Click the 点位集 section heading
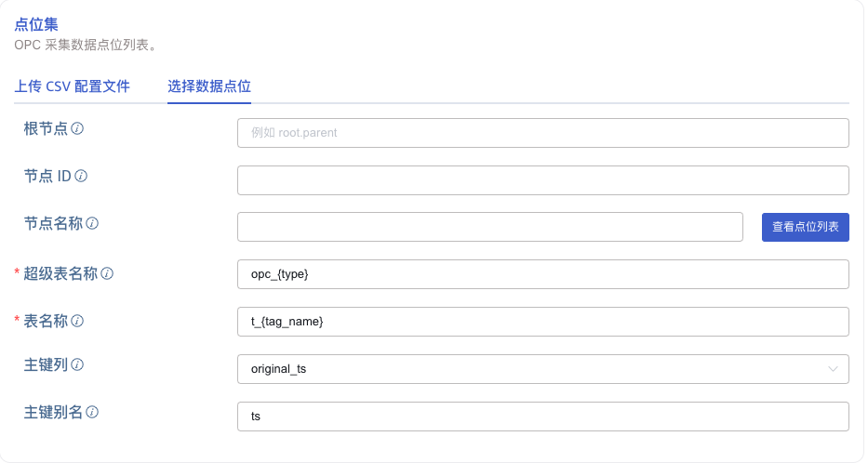868x463 pixels. tap(36, 25)
